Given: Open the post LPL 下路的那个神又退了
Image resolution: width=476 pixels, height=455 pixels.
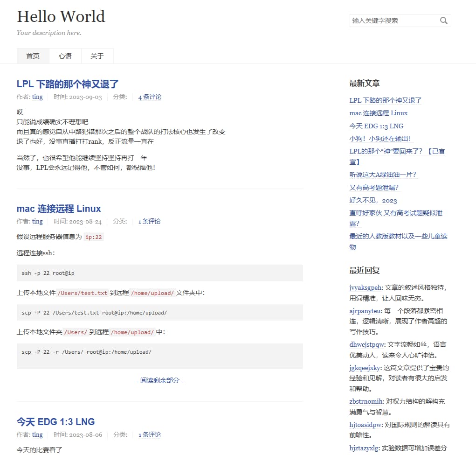Looking at the screenshot, I should [x=67, y=84].
